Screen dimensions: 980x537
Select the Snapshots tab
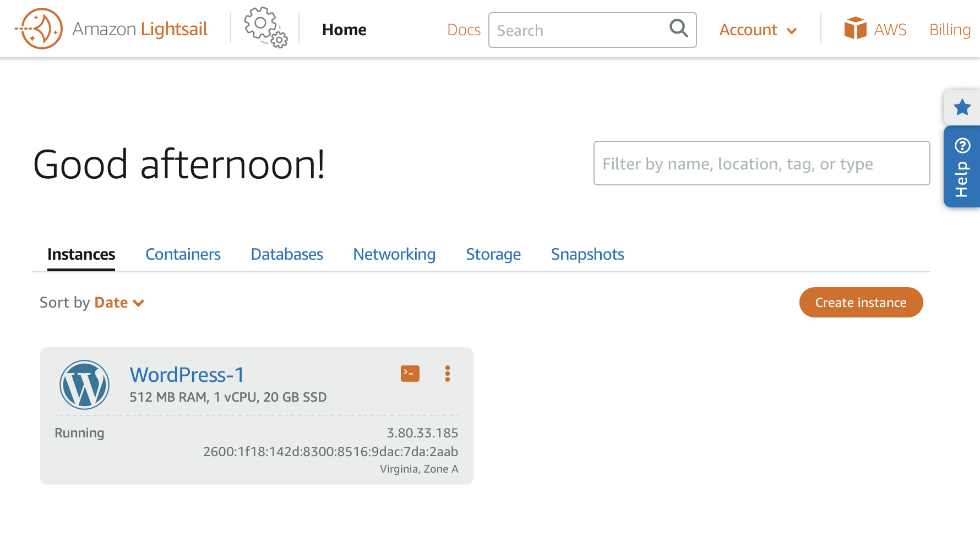point(587,254)
